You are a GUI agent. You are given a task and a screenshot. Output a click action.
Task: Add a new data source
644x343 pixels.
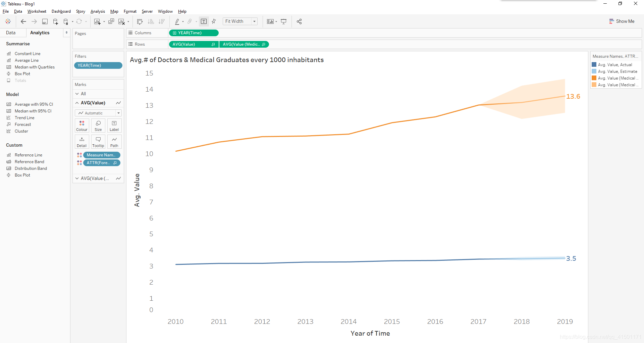coord(55,21)
